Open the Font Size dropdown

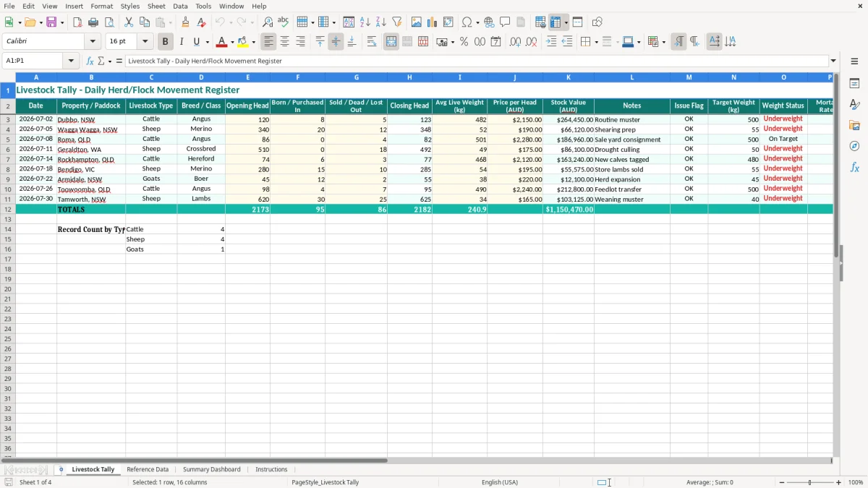point(145,42)
